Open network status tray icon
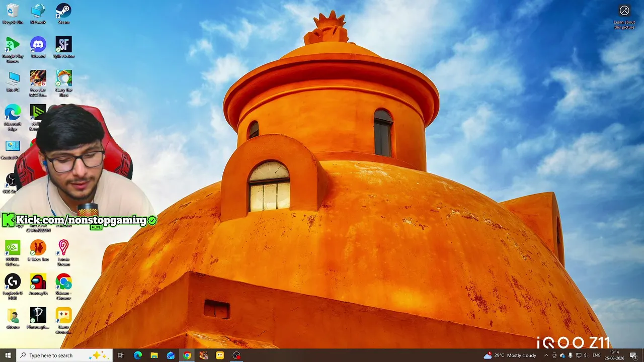Screen dimensions: 644x362 (x=578, y=355)
